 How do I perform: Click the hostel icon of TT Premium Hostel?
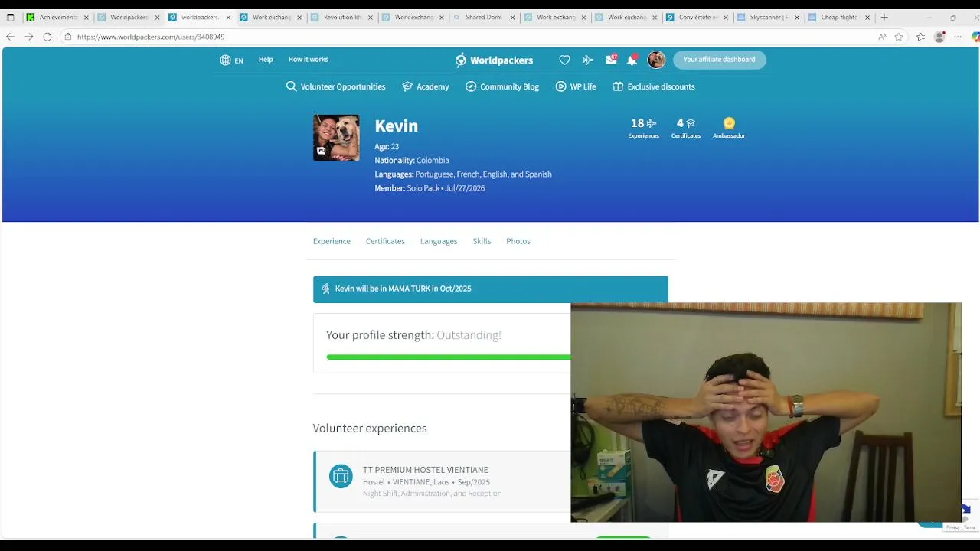coord(341,476)
